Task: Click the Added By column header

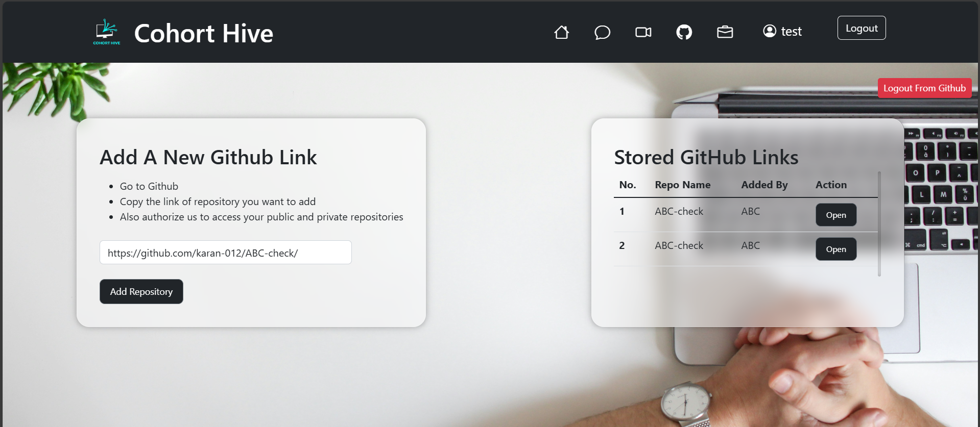Action: (764, 185)
